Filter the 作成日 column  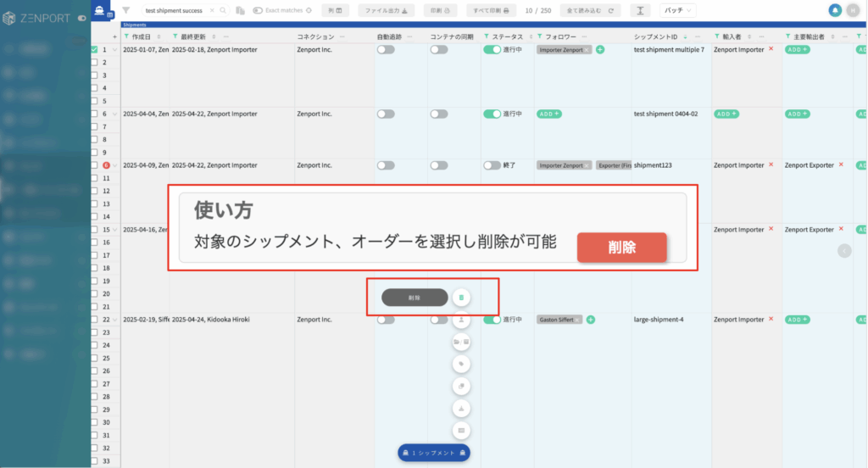click(x=126, y=36)
